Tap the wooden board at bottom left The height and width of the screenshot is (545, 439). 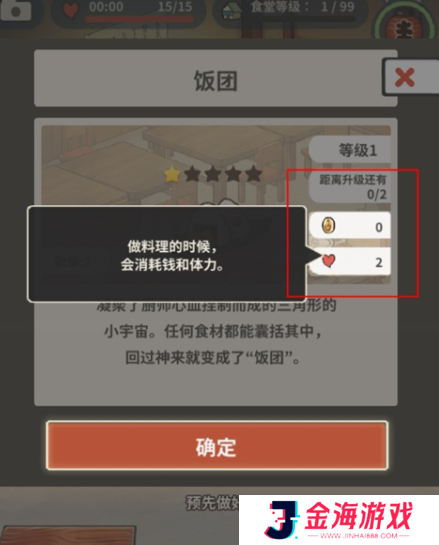point(68,536)
